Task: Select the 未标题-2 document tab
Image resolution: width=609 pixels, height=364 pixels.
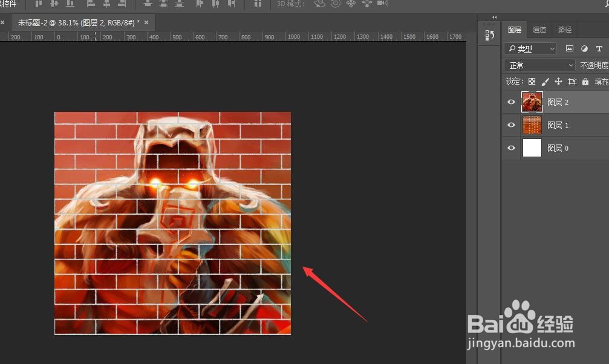Action: (79, 22)
